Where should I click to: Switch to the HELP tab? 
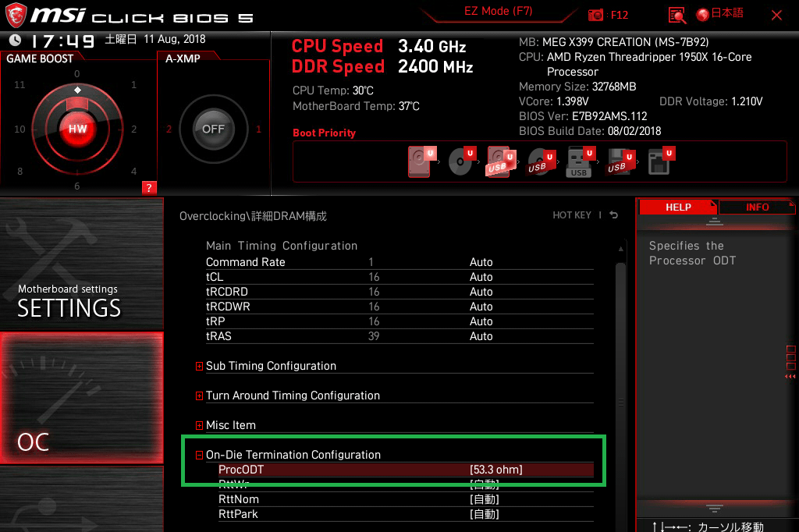[678, 207]
